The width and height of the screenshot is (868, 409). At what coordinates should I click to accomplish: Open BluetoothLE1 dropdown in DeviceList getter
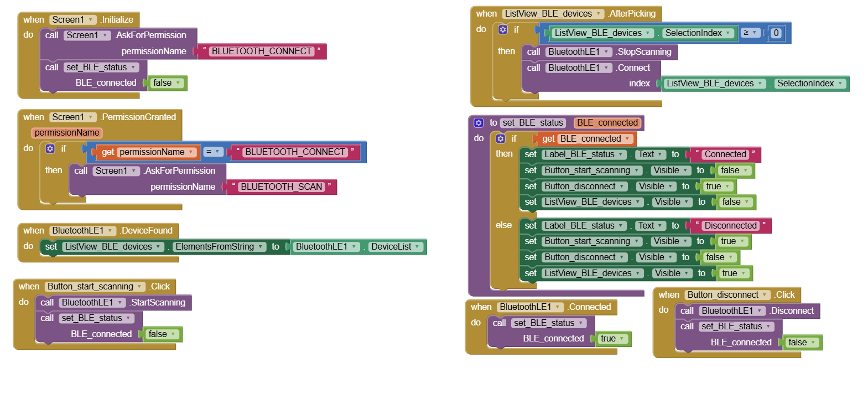(326, 247)
